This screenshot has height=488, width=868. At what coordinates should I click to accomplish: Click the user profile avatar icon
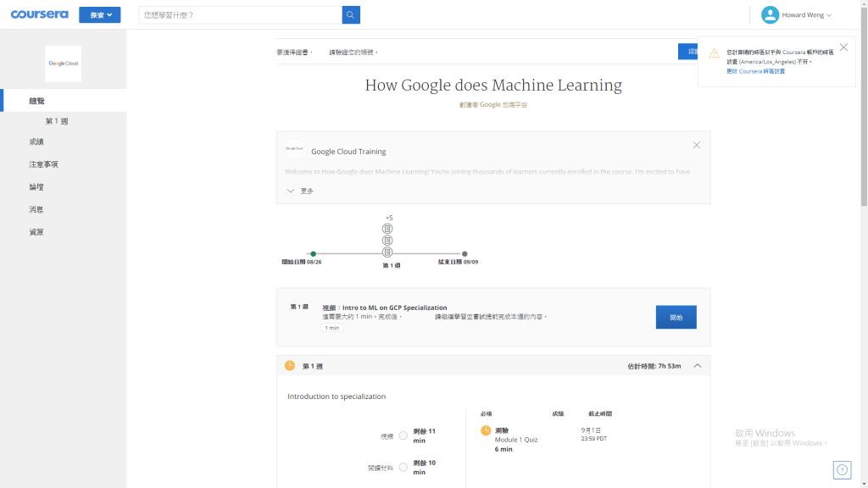(770, 15)
